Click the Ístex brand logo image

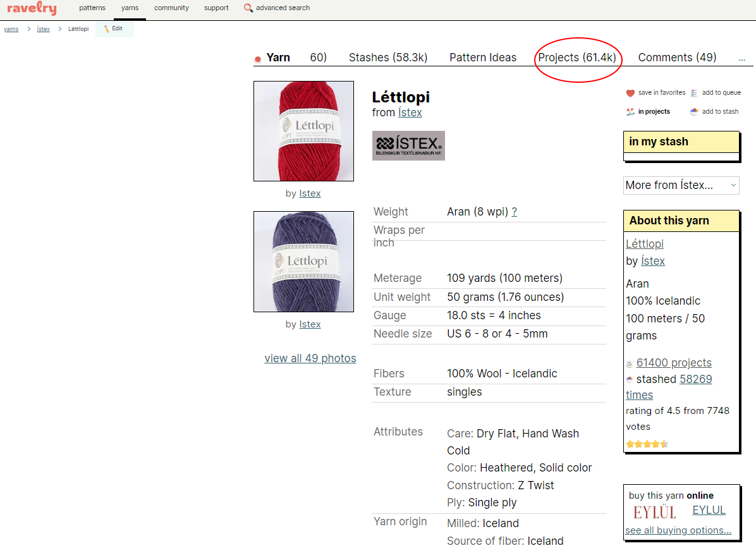point(408,145)
